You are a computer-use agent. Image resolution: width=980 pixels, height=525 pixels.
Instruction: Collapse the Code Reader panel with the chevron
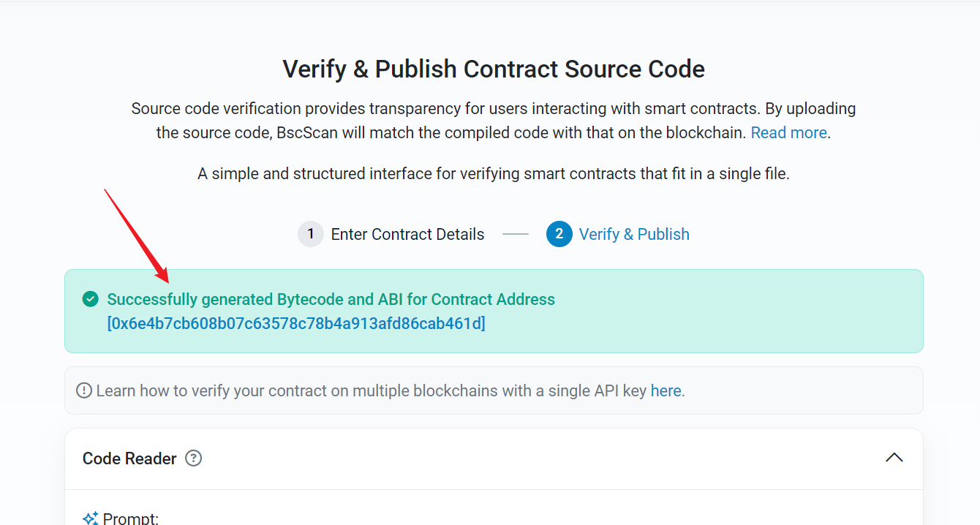[894, 458]
